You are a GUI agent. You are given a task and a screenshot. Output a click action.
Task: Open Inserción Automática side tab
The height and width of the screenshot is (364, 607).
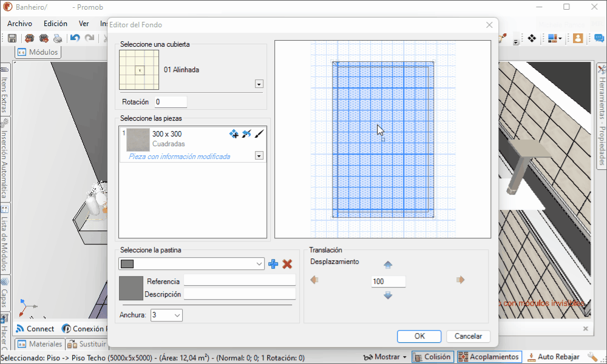coord(5,158)
